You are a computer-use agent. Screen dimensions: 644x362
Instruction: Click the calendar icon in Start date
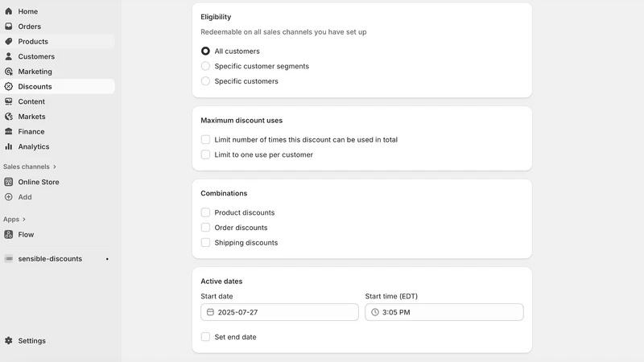pyautogui.click(x=210, y=312)
